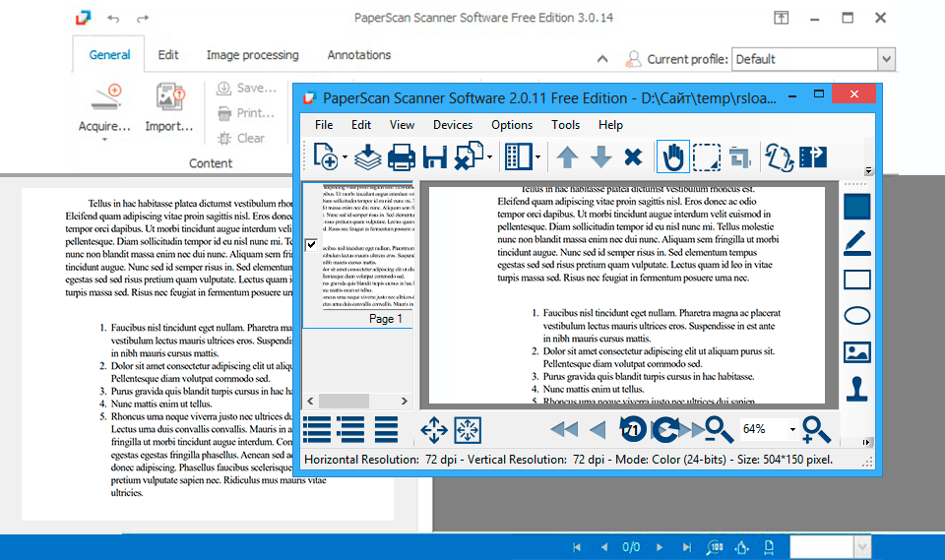Image resolution: width=945 pixels, height=560 pixels.
Task: Click the blue X remove icon
Action: pos(633,157)
